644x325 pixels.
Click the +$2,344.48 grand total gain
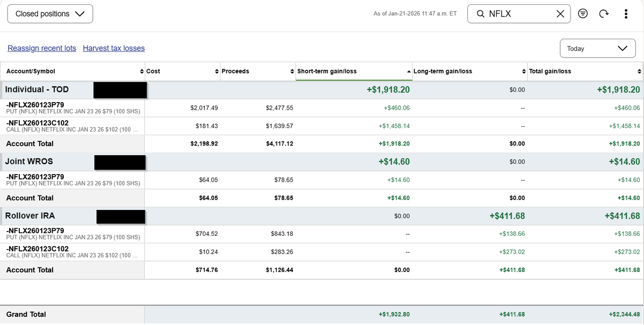click(624, 314)
